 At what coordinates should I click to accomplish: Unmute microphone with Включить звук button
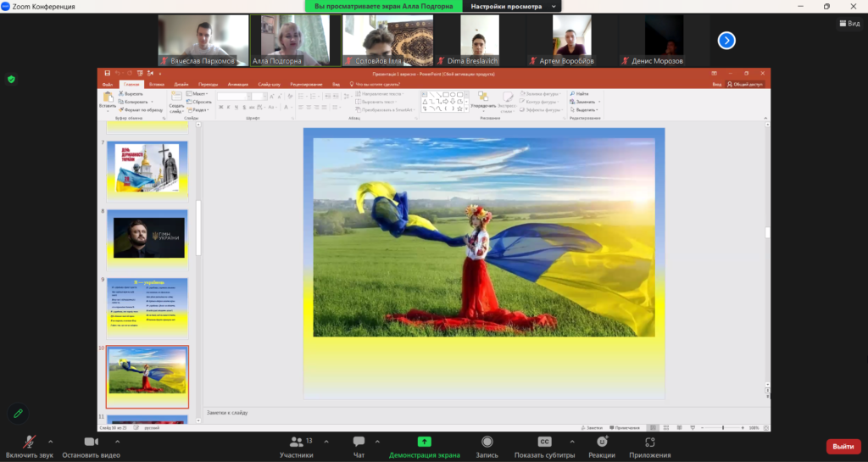(30, 447)
